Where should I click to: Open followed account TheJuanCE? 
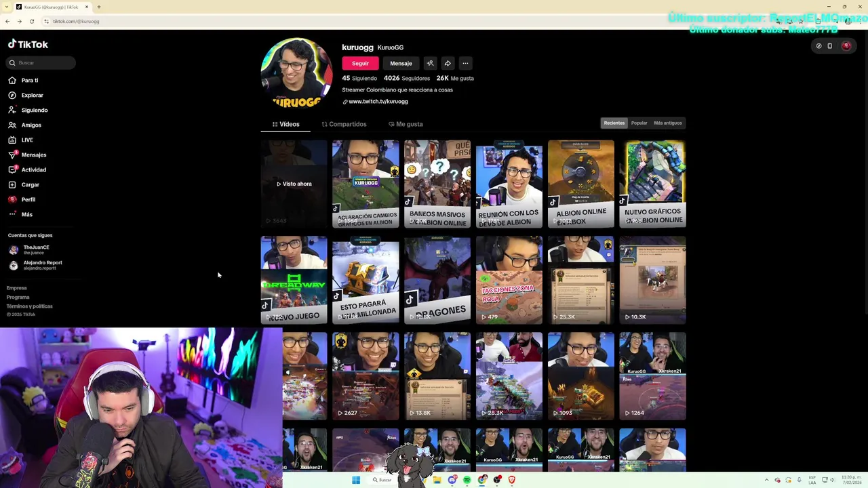pyautogui.click(x=36, y=249)
